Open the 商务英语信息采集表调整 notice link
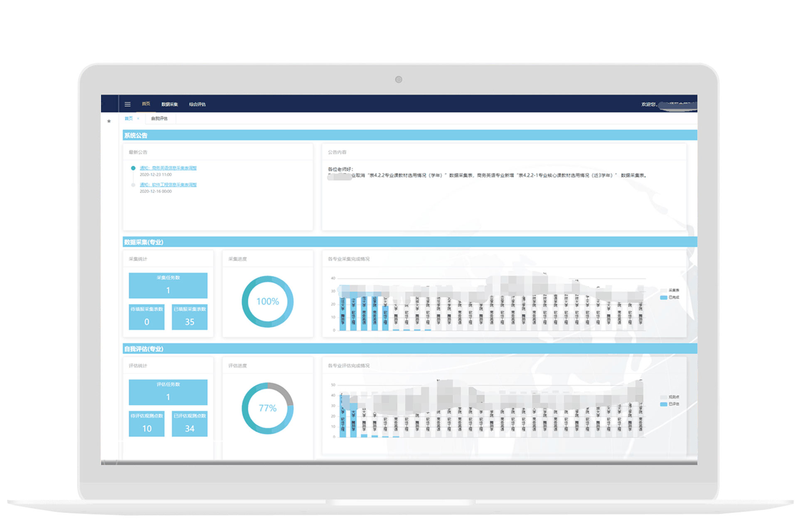The height and width of the screenshot is (532, 798). click(x=168, y=168)
